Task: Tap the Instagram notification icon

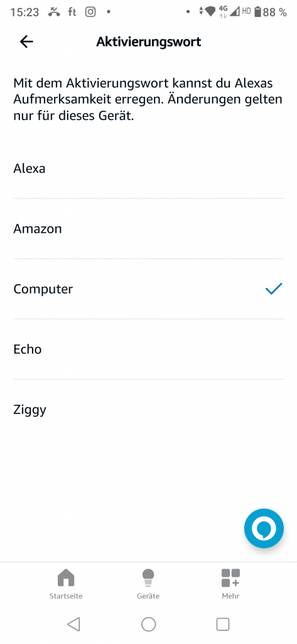Action: click(90, 12)
